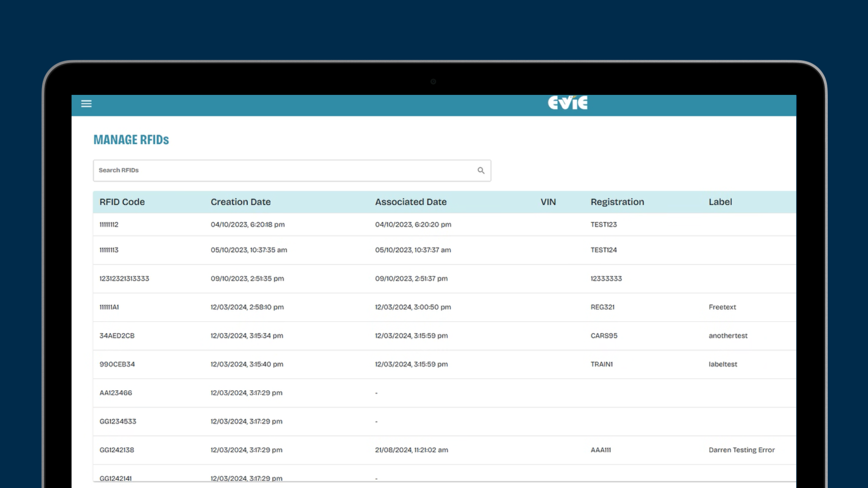Click the Evie logo in header
Viewport: 868px width, 488px height.
point(568,103)
